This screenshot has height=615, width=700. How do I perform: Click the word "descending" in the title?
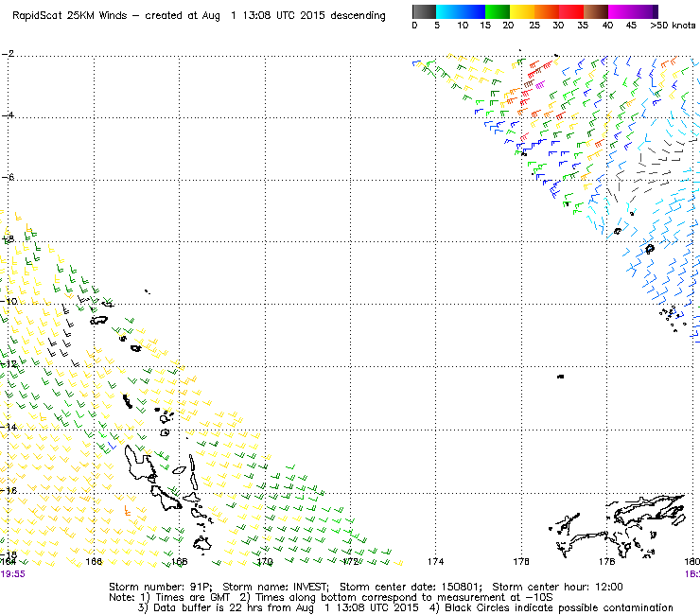358,16
